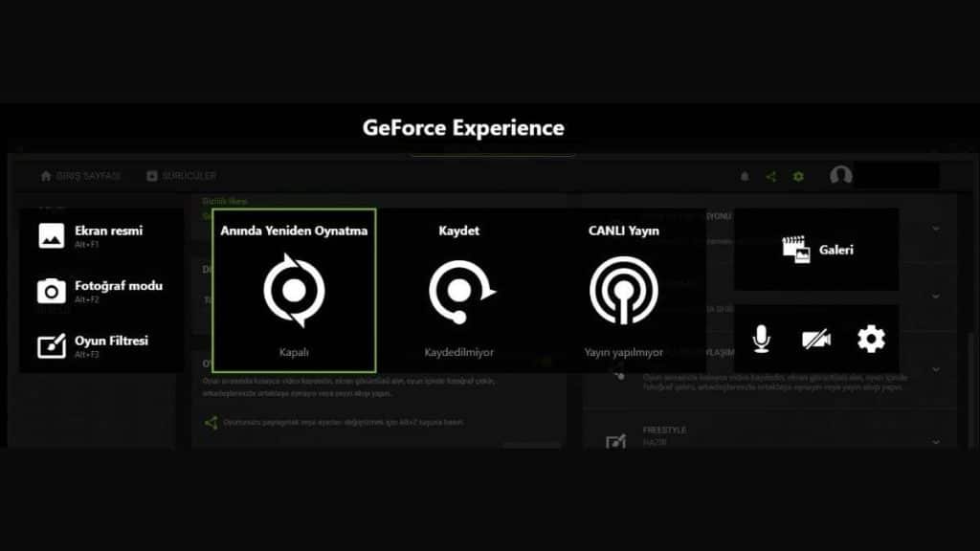Viewport: 980px width, 551px height.
Task: Expand the chevron next to Galeri panel
Action: [x=935, y=228]
